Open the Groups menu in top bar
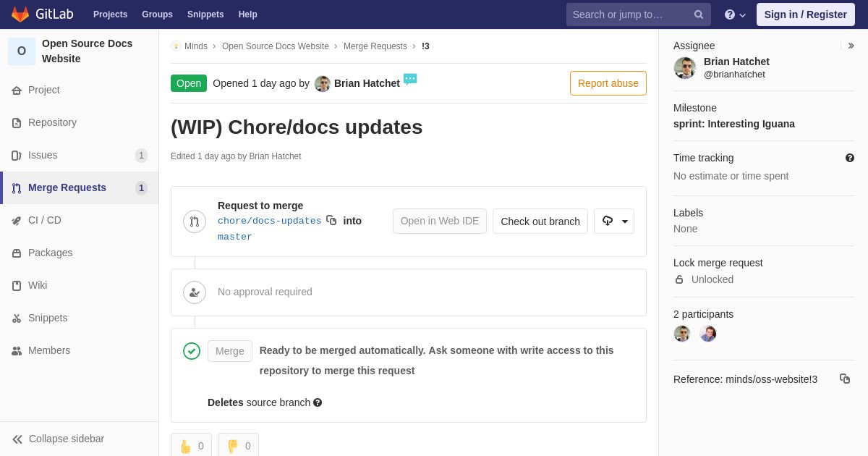 tap(157, 14)
